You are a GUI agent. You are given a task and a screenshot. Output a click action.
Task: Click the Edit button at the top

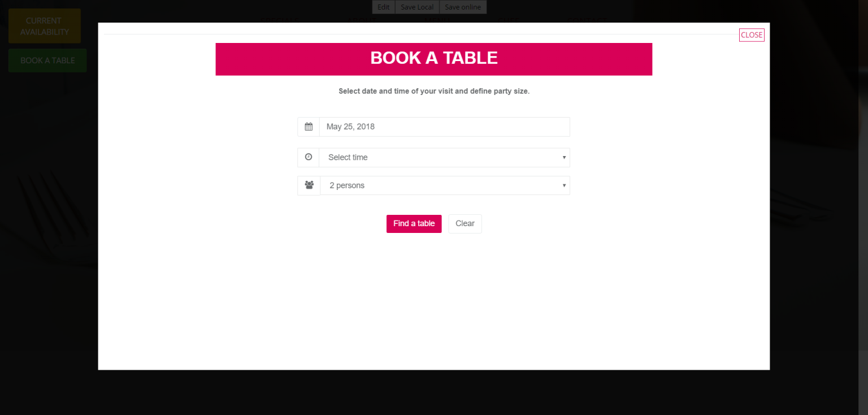point(384,7)
